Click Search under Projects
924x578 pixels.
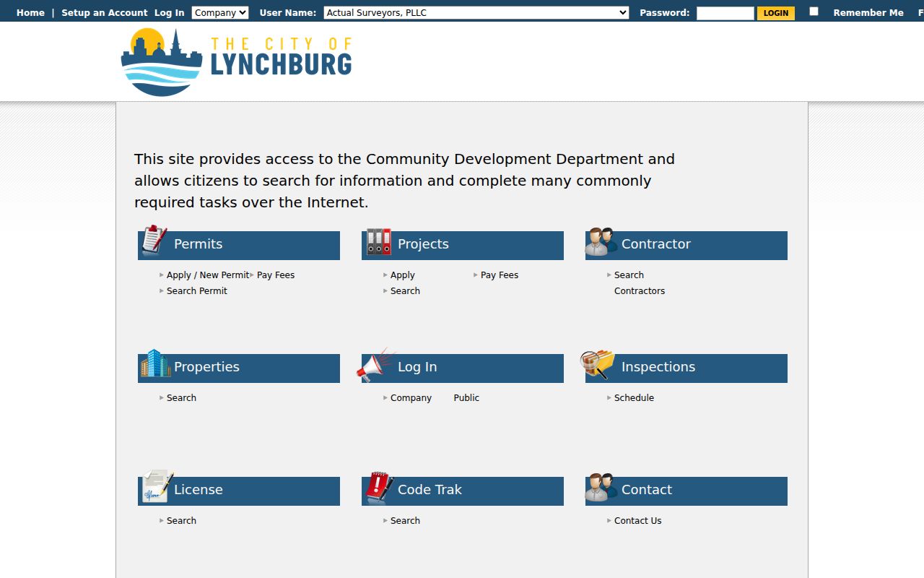[x=405, y=291]
